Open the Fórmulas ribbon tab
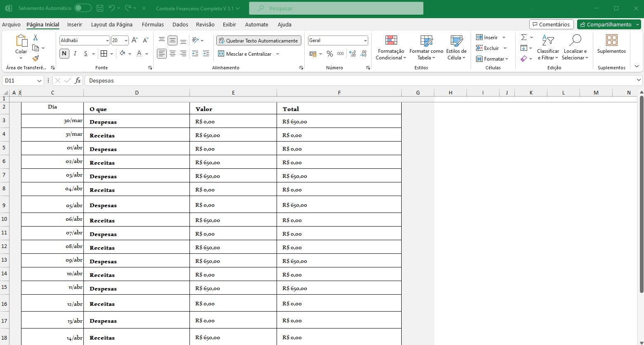644x345 pixels. tap(153, 24)
